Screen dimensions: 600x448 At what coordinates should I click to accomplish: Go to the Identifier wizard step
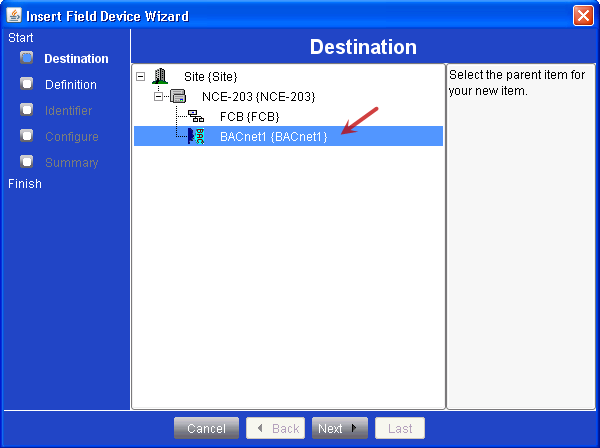(68, 111)
